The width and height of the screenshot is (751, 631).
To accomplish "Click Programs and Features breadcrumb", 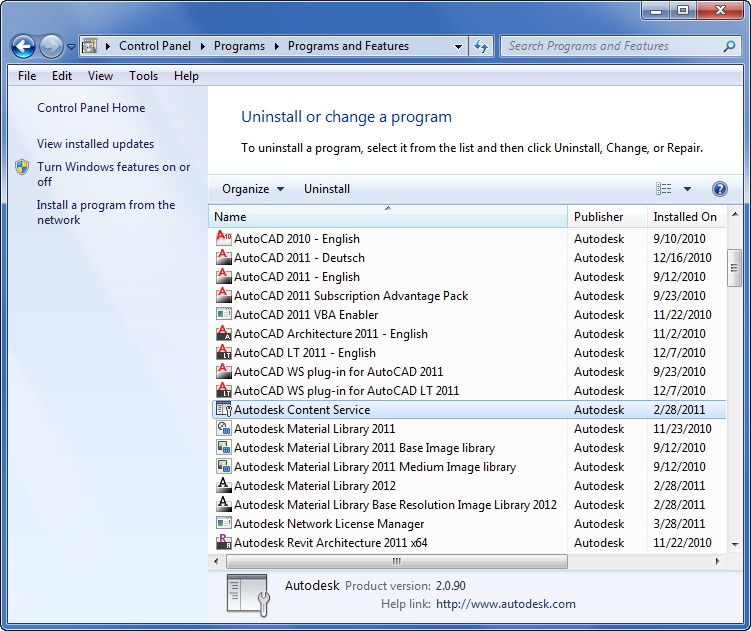I will click(x=348, y=46).
